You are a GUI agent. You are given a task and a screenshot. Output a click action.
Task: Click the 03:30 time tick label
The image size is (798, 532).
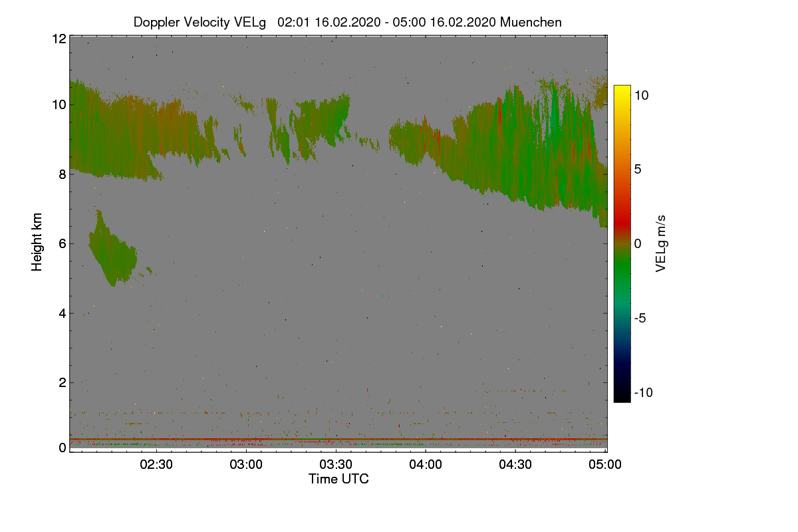point(336,465)
